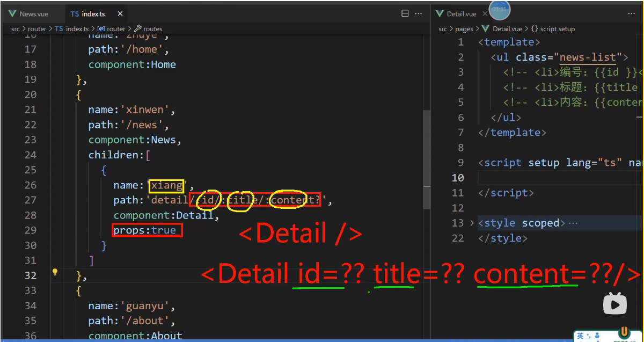
Task: Click the lightbulb code action on line 32
Action: pos(55,272)
